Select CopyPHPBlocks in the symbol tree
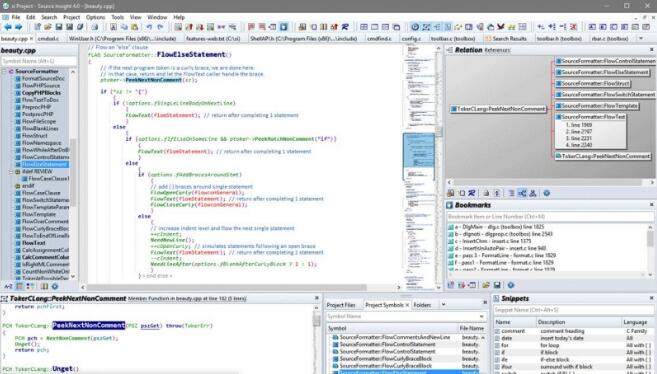The width and height of the screenshot is (657, 374). point(41,93)
